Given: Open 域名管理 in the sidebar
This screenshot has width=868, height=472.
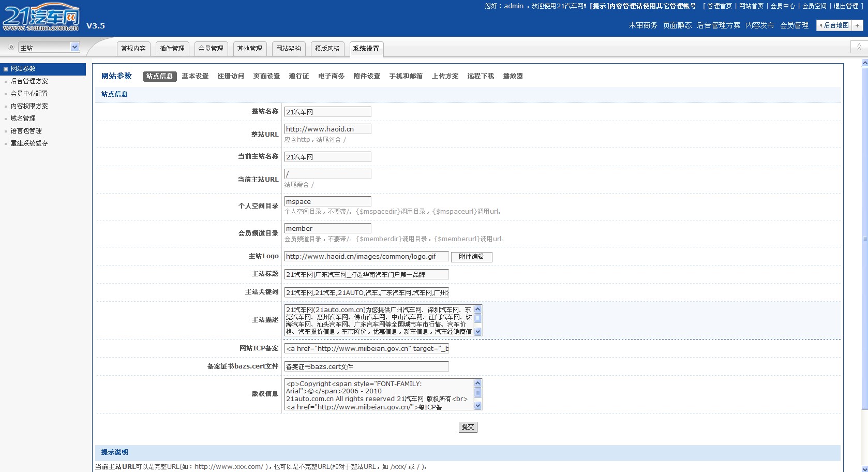Looking at the screenshot, I should coord(23,119).
